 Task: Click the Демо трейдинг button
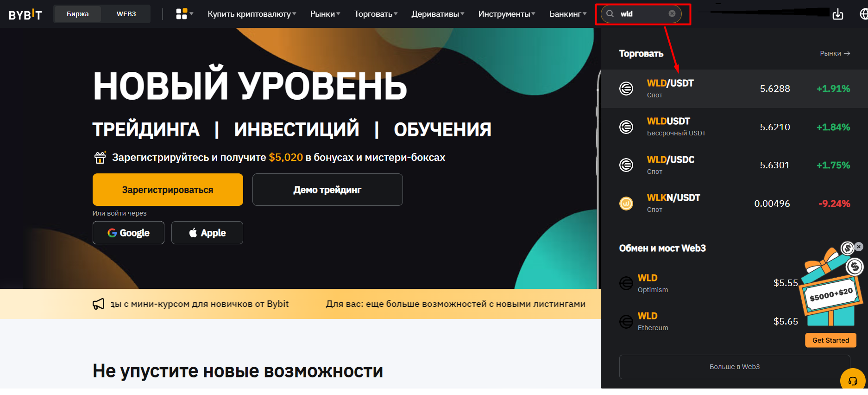click(327, 190)
